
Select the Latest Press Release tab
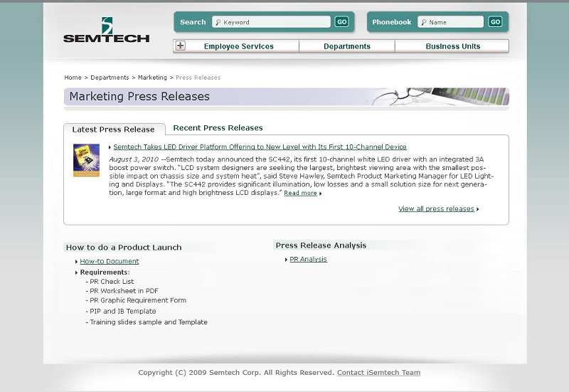tap(114, 129)
